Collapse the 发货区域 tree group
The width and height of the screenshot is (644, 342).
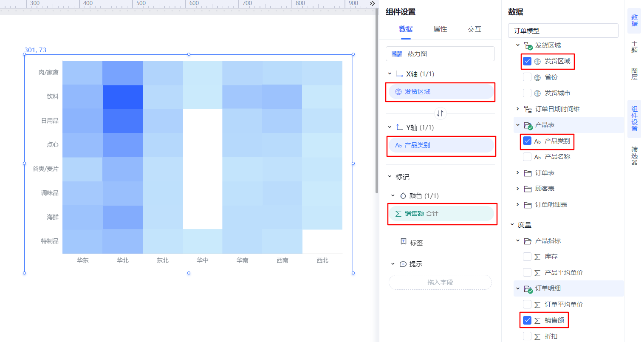(518, 45)
